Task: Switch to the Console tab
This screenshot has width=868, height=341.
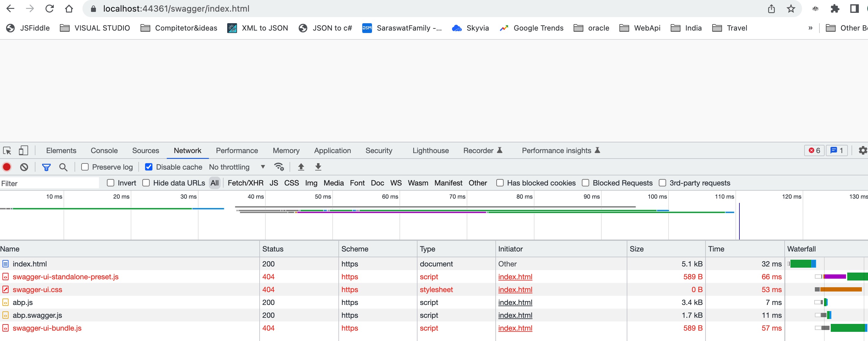Action: pyautogui.click(x=104, y=151)
